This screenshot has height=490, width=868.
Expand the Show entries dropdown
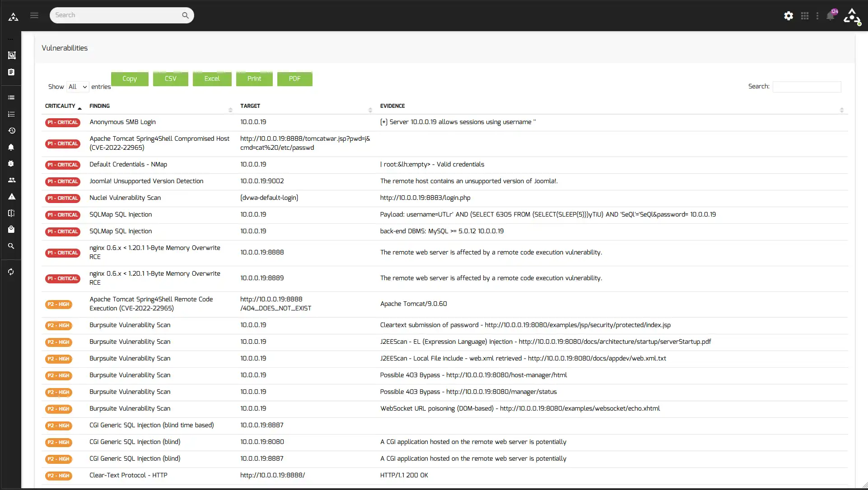77,87
